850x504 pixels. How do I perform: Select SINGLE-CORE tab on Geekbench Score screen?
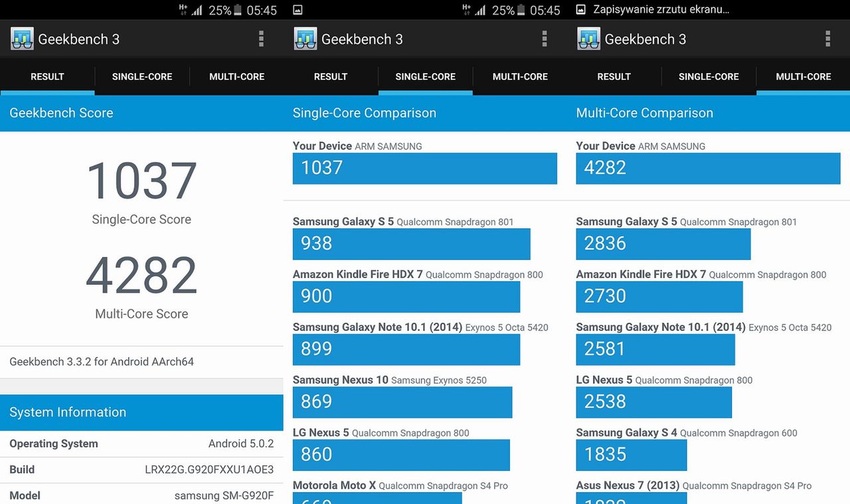[x=142, y=76]
